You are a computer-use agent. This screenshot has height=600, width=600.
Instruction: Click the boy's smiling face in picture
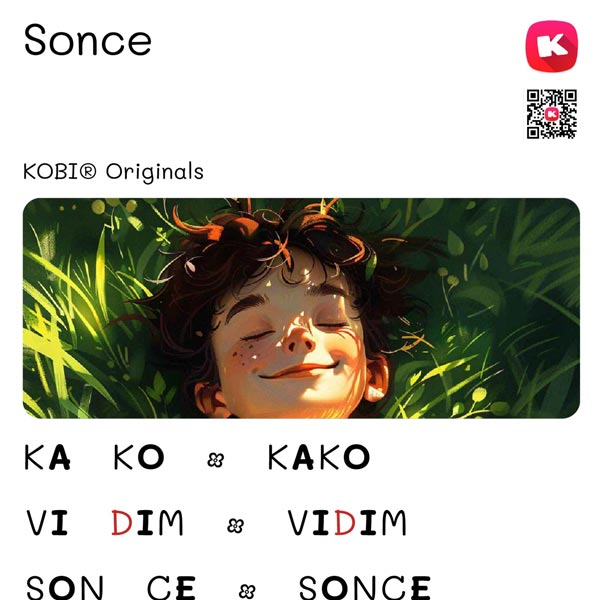tap(291, 344)
